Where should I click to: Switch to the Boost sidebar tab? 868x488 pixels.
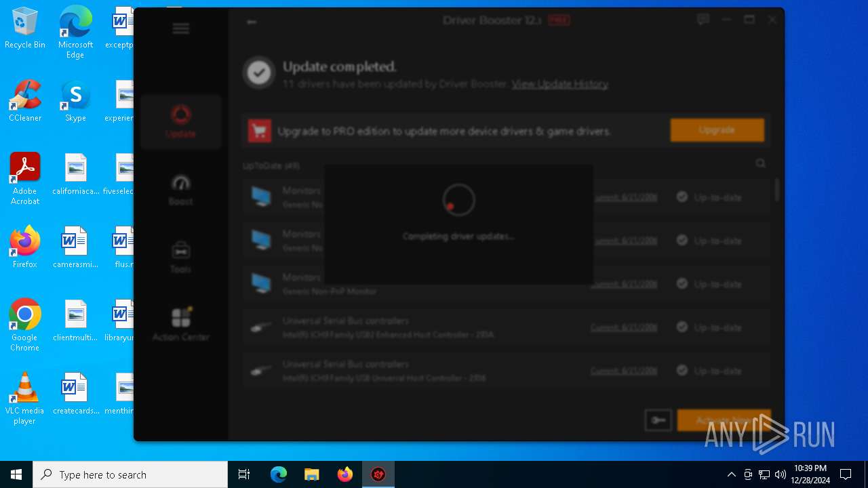180,190
